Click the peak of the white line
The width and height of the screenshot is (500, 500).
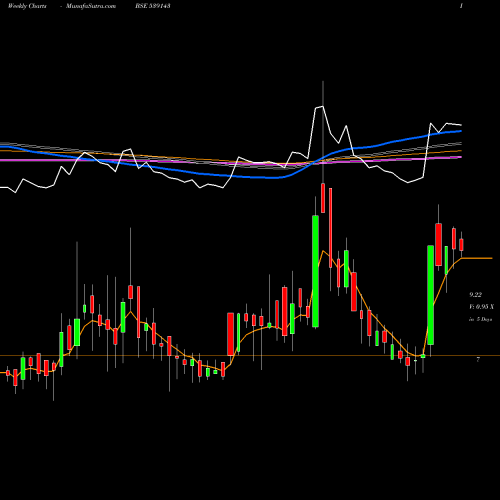pyautogui.click(x=322, y=106)
